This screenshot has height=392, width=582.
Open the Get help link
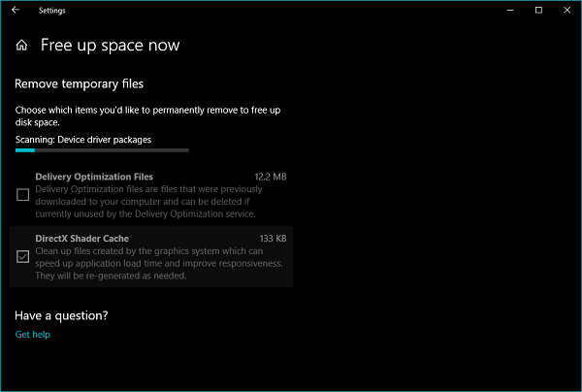[x=33, y=335]
